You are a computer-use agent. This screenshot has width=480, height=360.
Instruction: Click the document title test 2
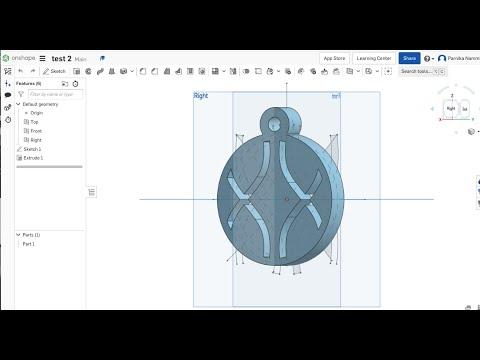click(x=61, y=59)
